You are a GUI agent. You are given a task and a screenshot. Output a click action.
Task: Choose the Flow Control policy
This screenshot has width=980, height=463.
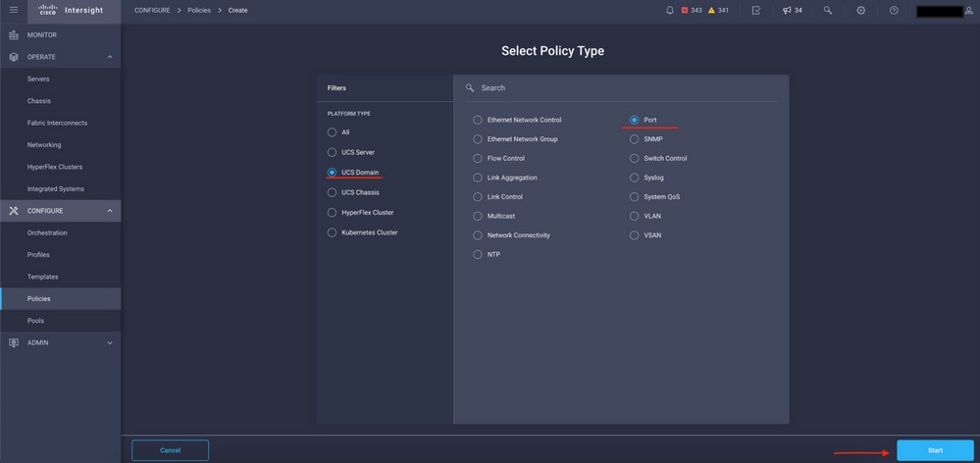(x=478, y=159)
